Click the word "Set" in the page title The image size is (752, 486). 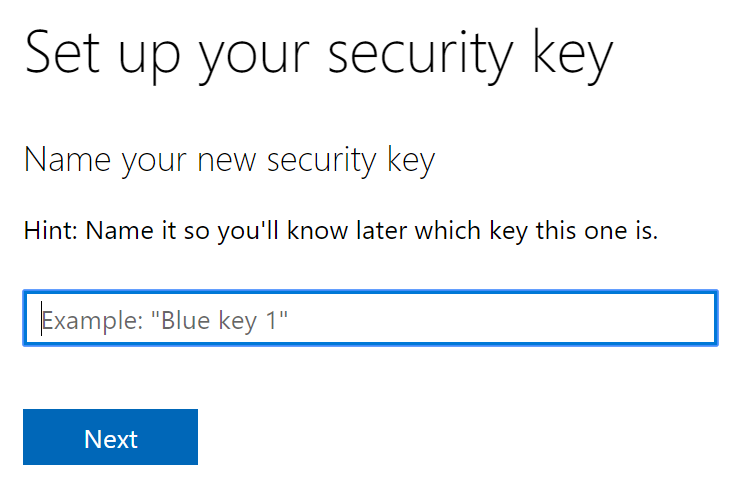pyautogui.click(x=64, y=54)
